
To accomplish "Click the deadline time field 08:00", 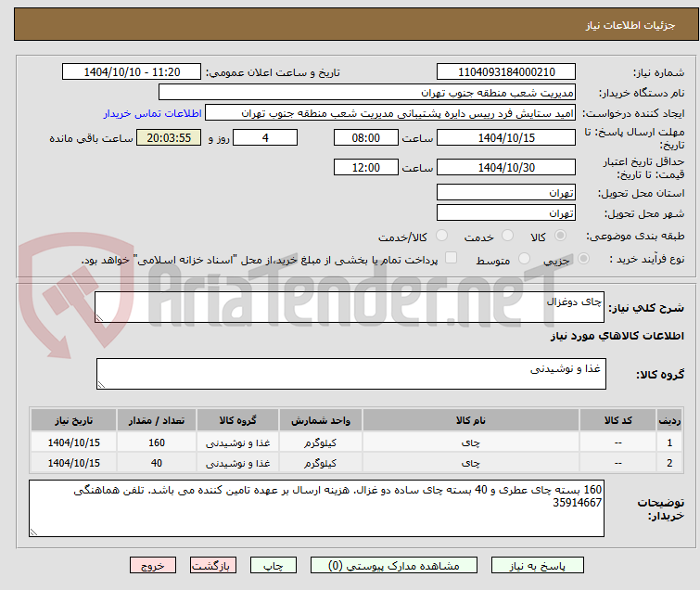I will tap(366, 137).
